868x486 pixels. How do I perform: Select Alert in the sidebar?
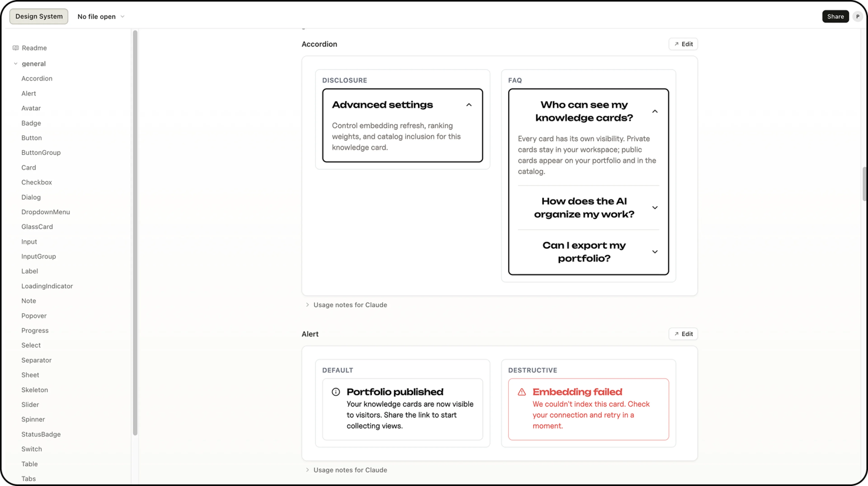pos(29,93)
